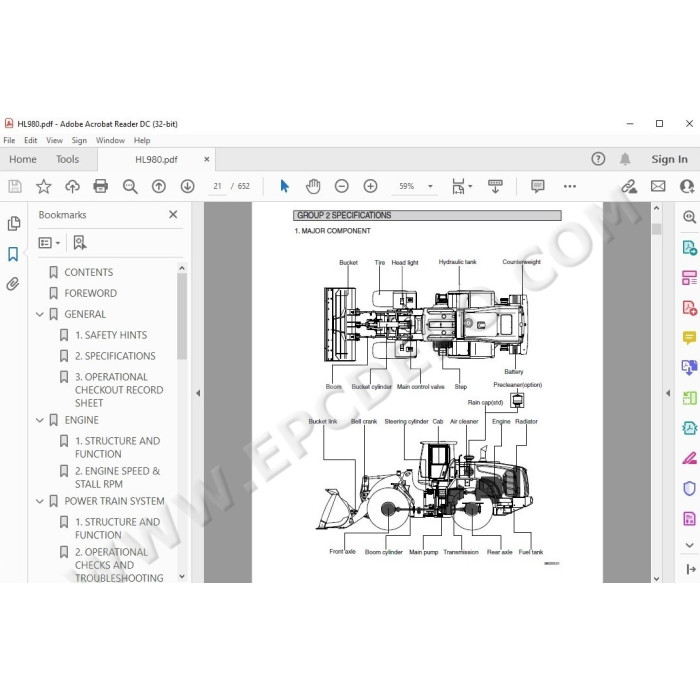Image resolution: width=700 pixels, height=700 pixels.
Task: Open Sign menu
Action: pos(79,140)
